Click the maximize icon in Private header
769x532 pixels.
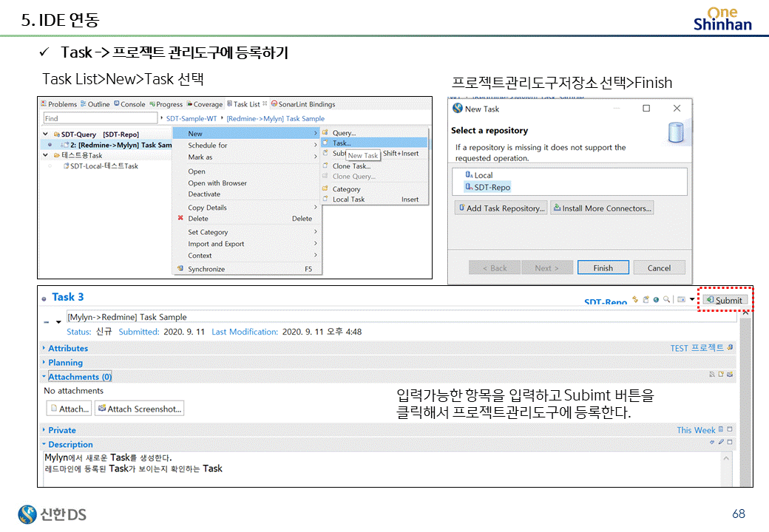[730, 429]
